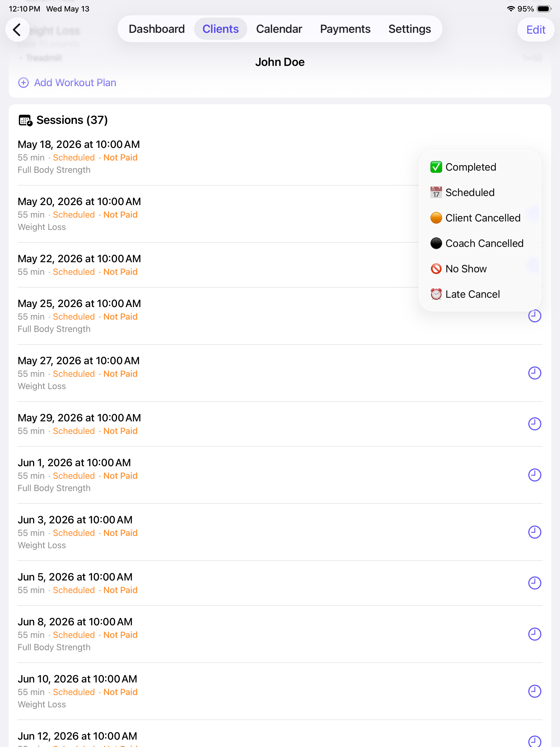Select May 25, 2026 at 10:00 AM row

[280, 316]
